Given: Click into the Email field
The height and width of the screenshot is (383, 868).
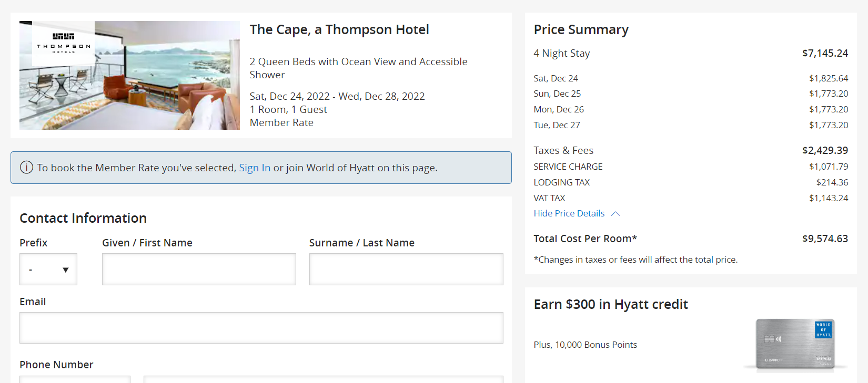Looking at the screenshot, I should pos(261,328).
